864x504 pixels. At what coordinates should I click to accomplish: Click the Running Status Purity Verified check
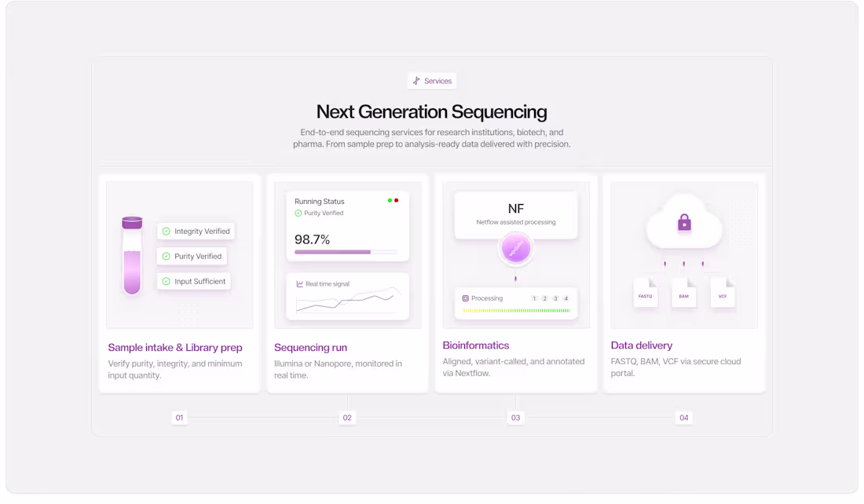point(298,214)
